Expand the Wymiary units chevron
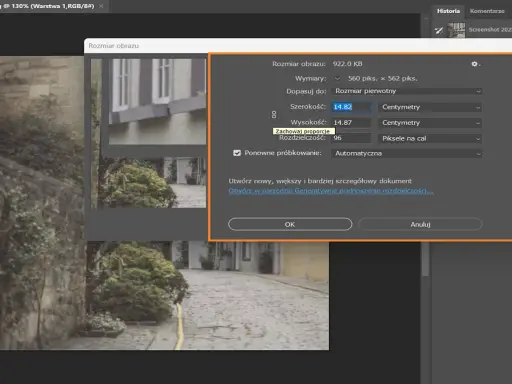This screenshot has height=384, width=512. (x=337, y=79)
